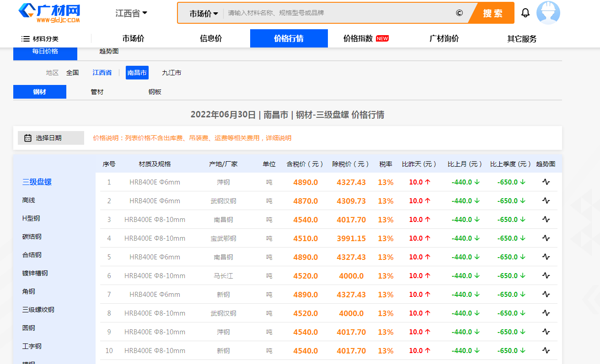Select 碳结钢 in the sidebar
The width and height of the screenshot is (600, 364).
coord(32,237)
